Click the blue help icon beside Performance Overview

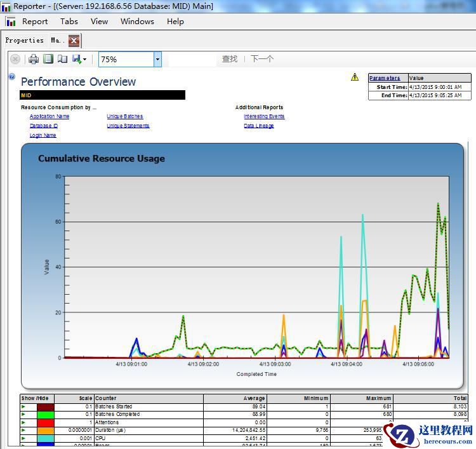(11, 77)
